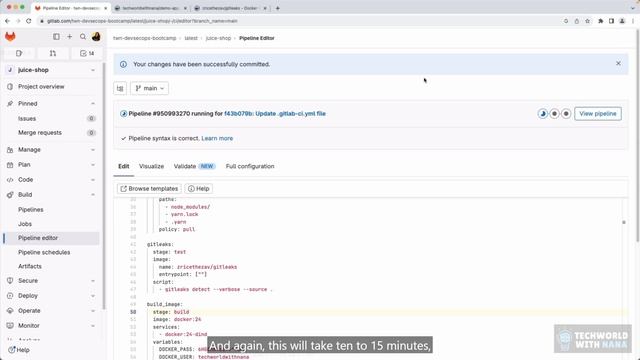Bookmark page with star icon

[587, 21]
